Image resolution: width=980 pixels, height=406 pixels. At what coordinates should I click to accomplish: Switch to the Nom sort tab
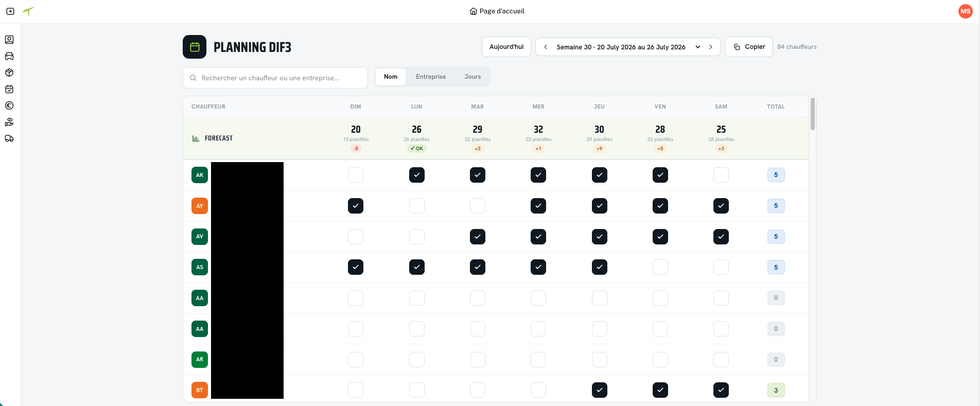(391, 77)
